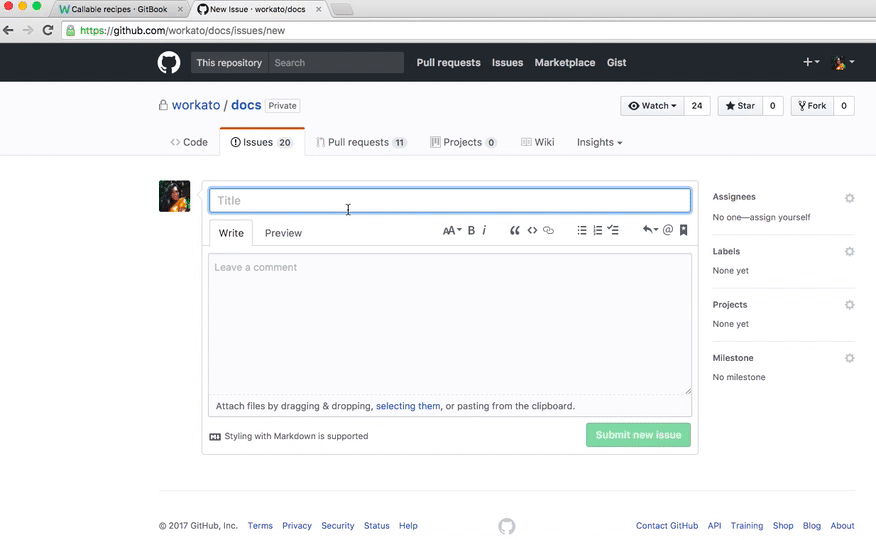The width and height of the screenshot is (876, 540).
Task: Click the Submit new issue button
Action: point(638,435)
